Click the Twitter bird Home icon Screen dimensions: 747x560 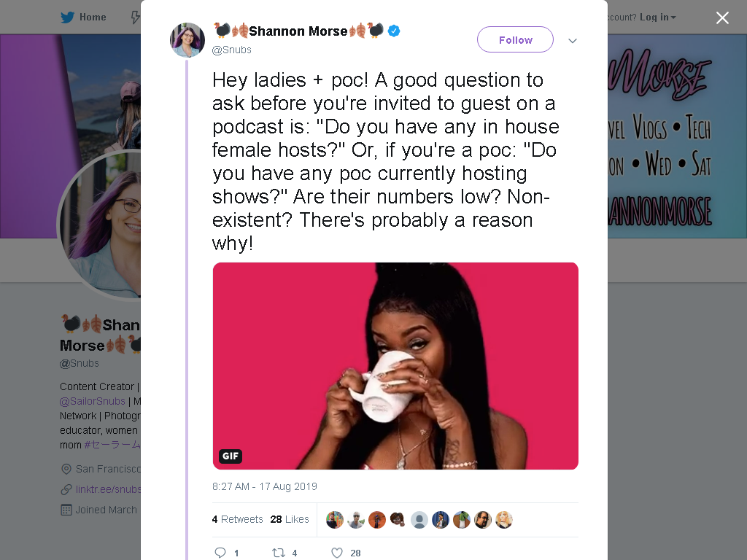pyautogui.click(x=68, y=17)
